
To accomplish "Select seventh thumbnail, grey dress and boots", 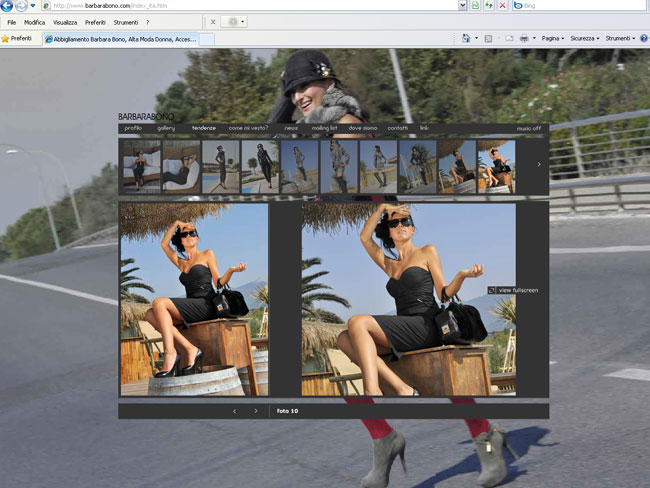I will 378,167.
